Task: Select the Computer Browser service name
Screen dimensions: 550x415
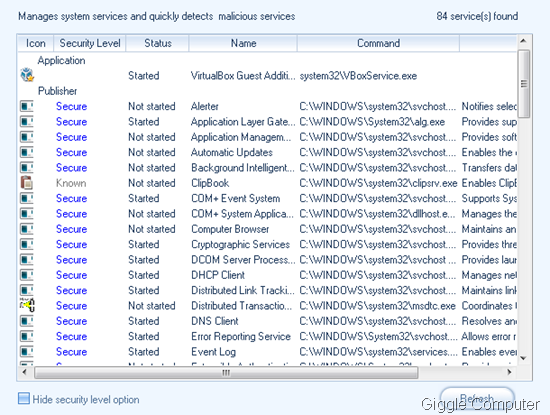Action: (x=230, y=229)
